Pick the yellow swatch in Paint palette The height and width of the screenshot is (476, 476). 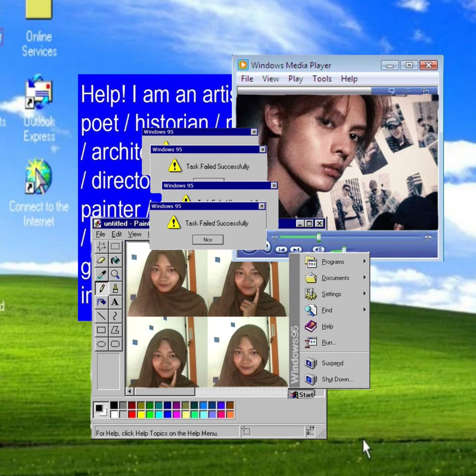141,414
